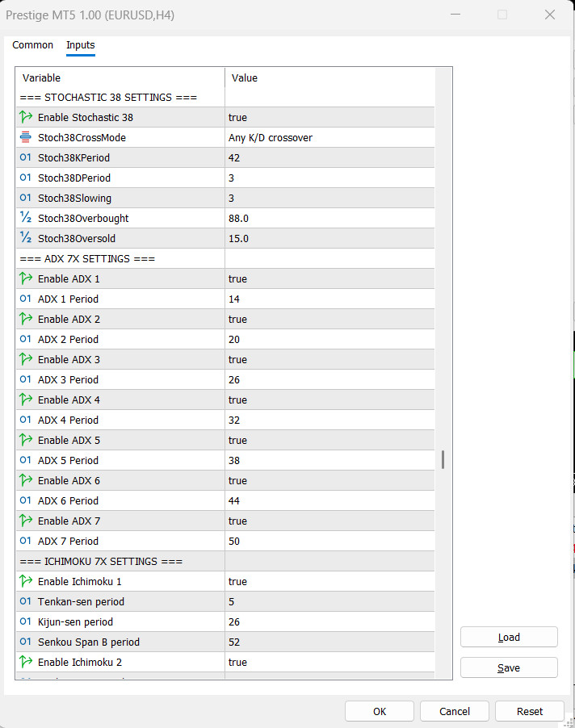Click the integer icon beside ADX 3 Period

click(x=26, y=379)
